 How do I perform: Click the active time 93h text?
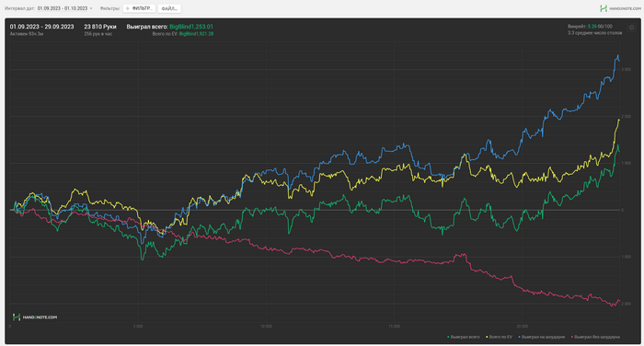(27, 34)
